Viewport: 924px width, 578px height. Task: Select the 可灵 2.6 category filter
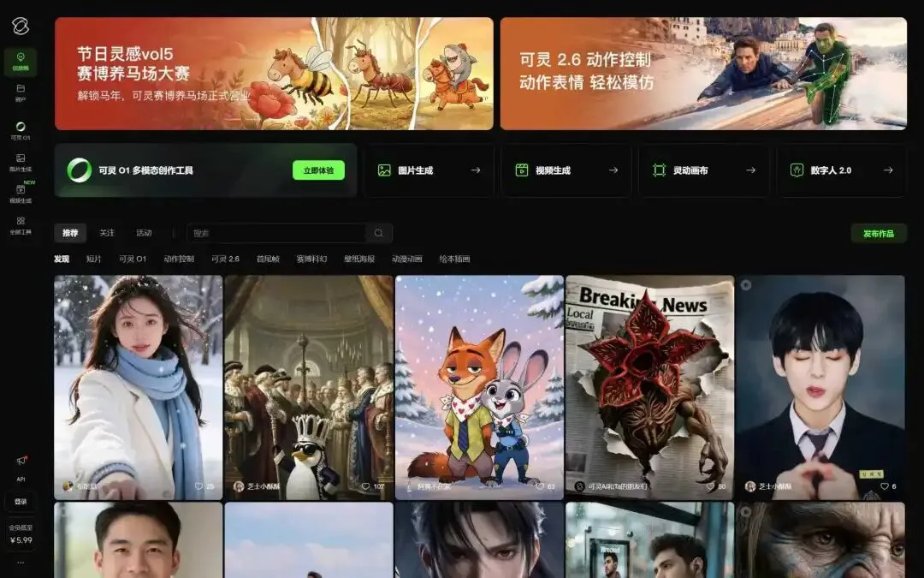[x=226, y=259]
